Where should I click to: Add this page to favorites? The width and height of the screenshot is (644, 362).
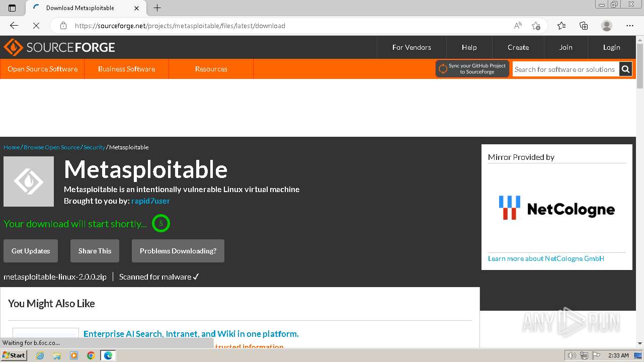pos(536,26)
